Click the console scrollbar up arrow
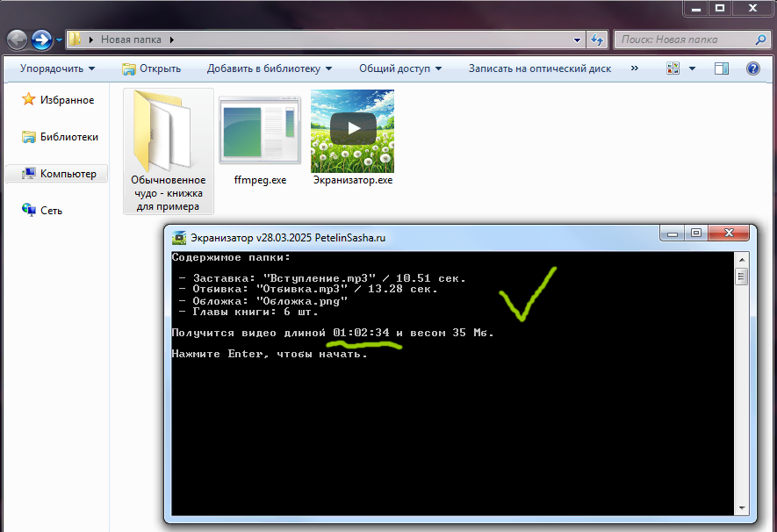 click(x=742, y=259)
